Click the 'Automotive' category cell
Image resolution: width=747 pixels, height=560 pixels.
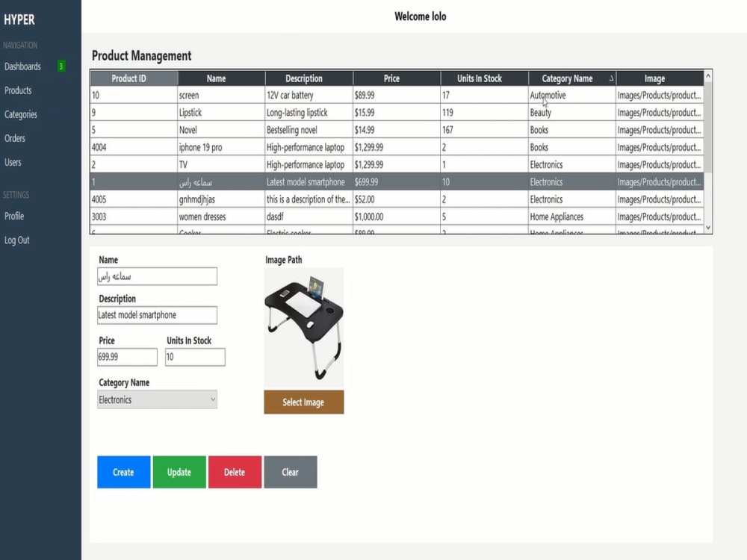click(572, 96)
